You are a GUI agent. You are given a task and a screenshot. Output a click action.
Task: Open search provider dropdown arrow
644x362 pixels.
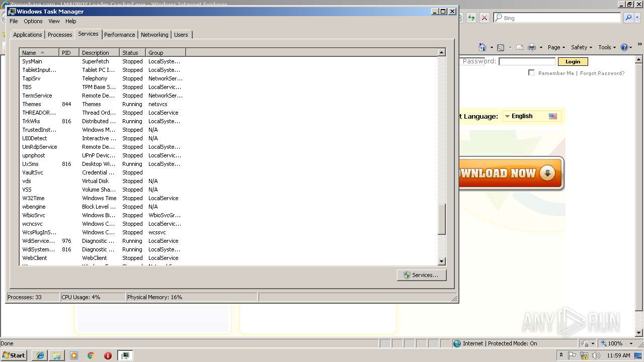[638, 18]
